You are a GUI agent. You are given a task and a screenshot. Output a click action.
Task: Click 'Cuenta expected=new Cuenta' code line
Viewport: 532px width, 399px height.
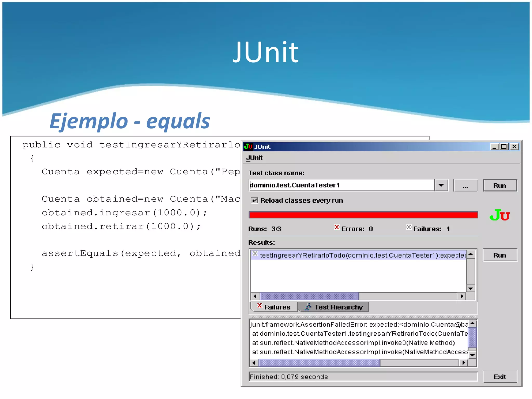(141, 172)
